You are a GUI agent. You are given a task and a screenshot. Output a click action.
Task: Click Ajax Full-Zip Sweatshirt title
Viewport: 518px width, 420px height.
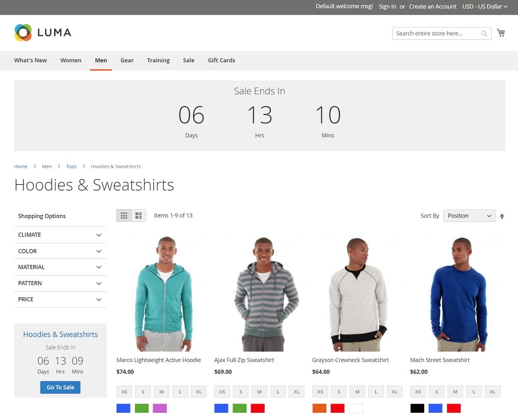pyautogui.click(x=244, y=360)
